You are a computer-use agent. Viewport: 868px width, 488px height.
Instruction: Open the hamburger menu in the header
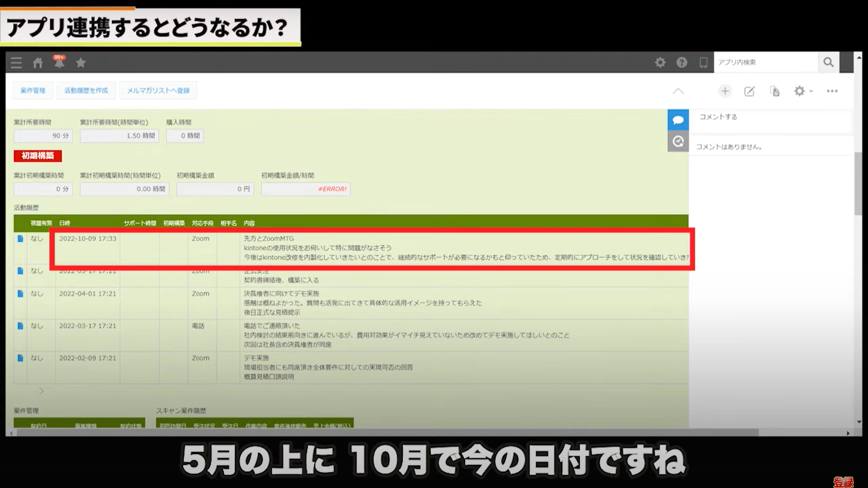pos(16,63)
